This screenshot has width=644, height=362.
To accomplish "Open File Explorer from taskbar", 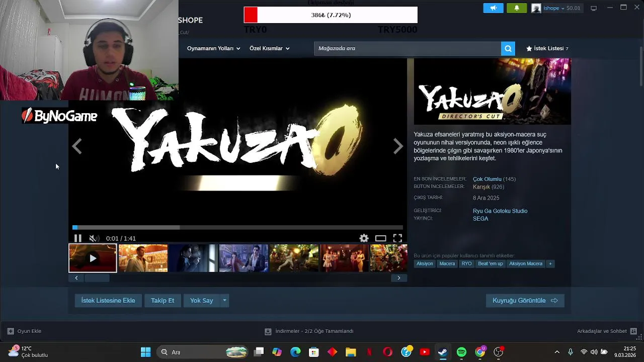I will tap(351, 352).
